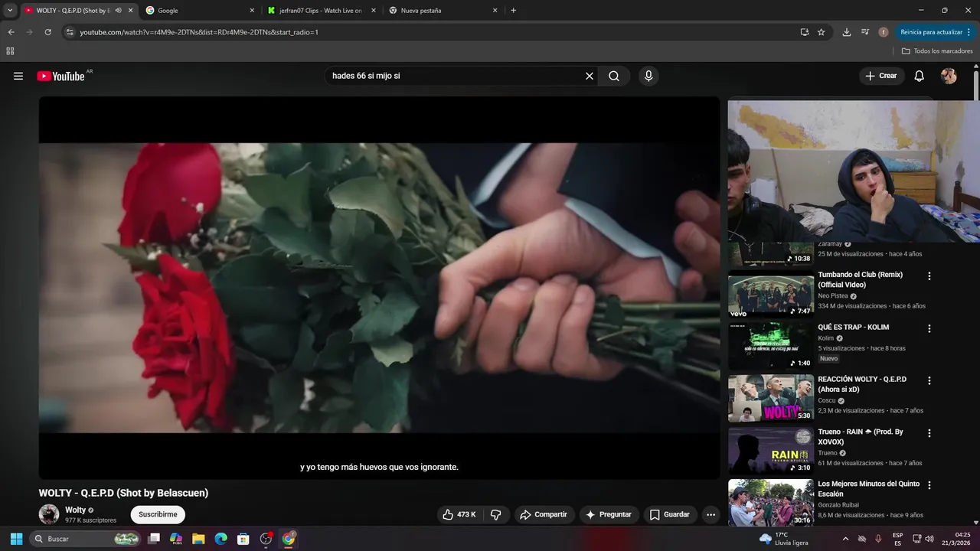The image size is (980, 551).
Task: Click the Crear button
Action: point(881,76)
